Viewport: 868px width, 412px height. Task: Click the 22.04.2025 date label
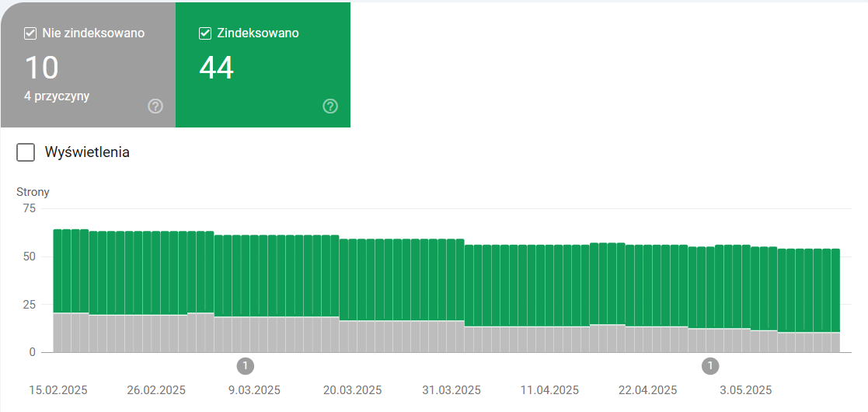coord(647,390)
